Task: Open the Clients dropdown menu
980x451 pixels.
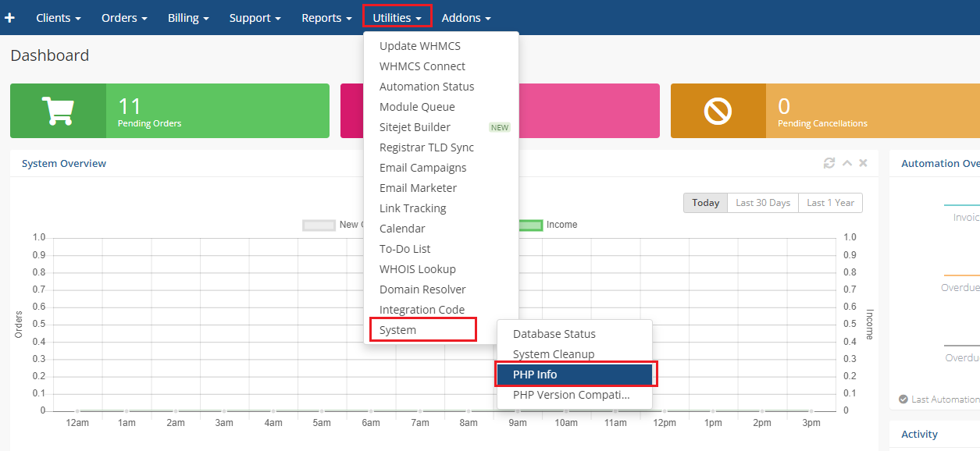Action: (58, 18)
